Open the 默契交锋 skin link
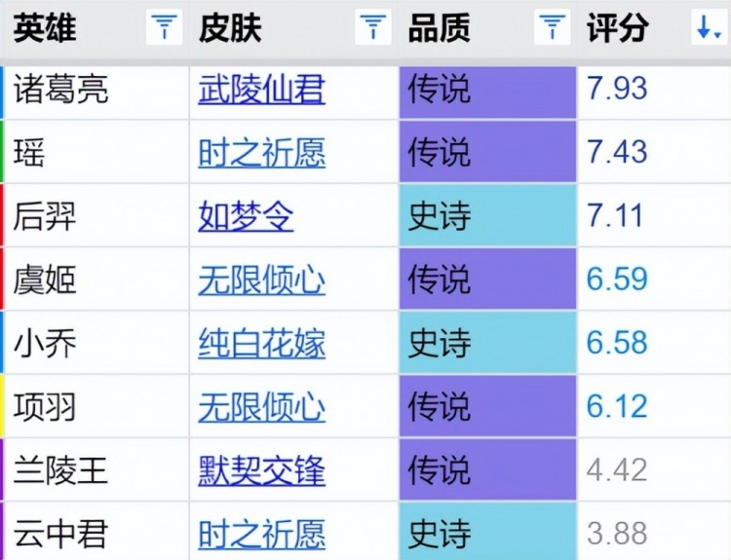731x560 pixels. [261, 470]
